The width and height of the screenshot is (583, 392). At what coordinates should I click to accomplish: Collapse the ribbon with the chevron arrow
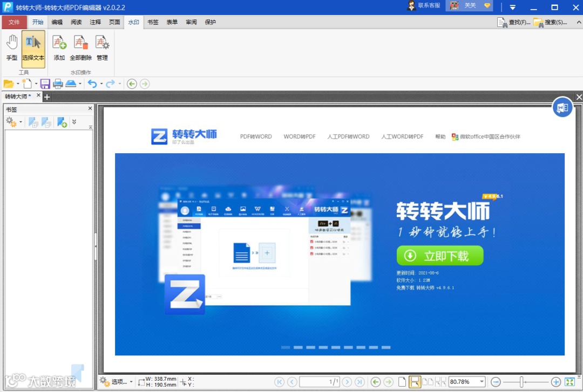tap(579, 22)
